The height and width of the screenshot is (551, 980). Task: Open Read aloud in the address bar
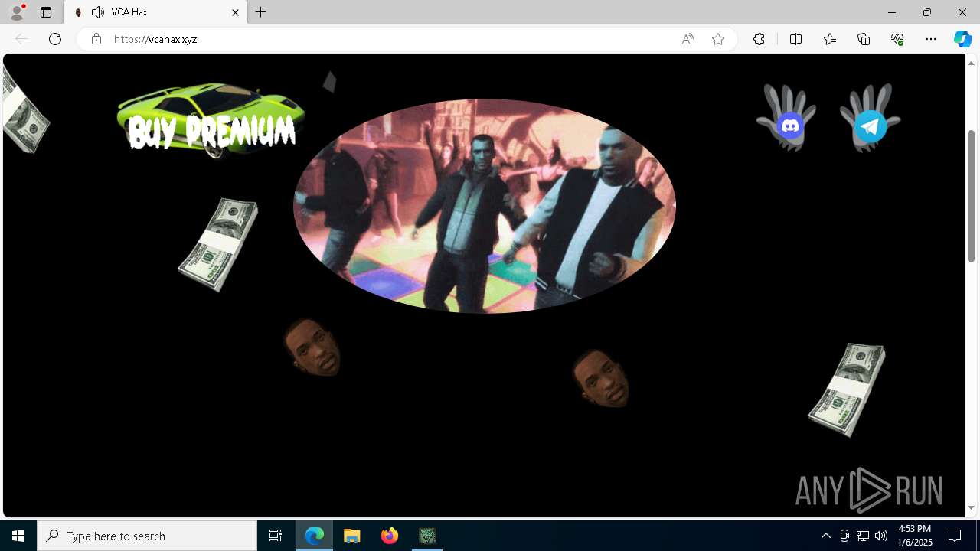(x=688, y=39)
